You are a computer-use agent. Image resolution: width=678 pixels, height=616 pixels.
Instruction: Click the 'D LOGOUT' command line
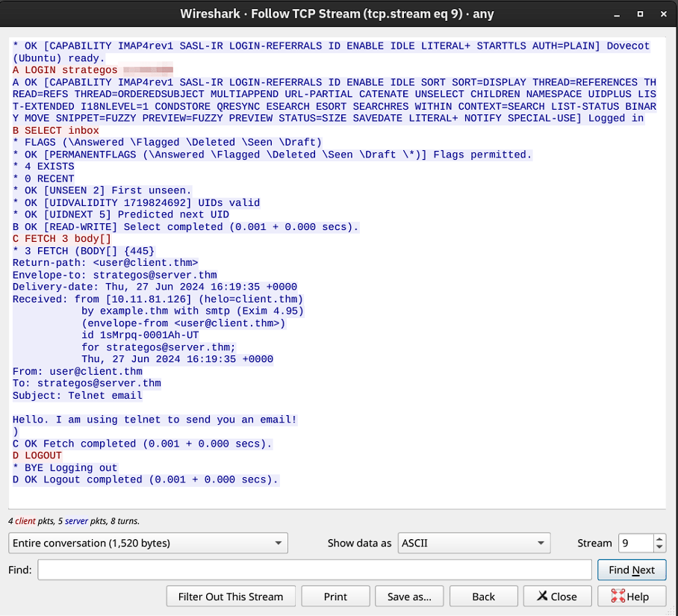37,455
